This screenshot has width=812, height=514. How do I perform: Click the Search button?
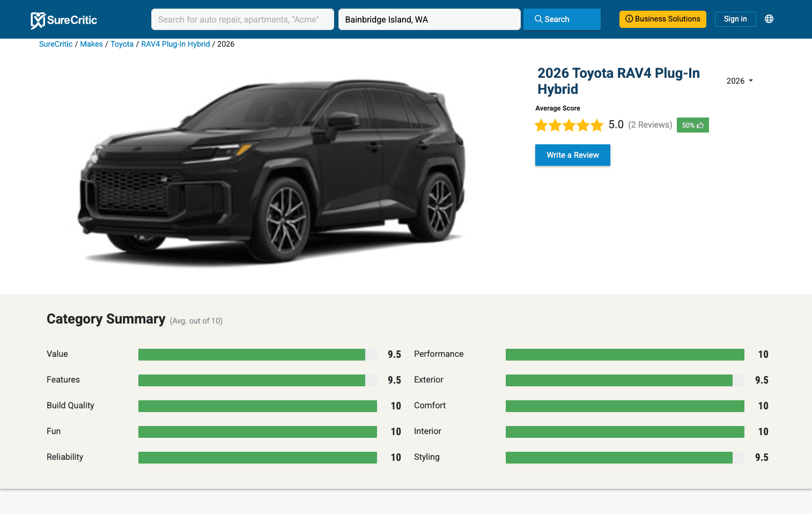click(x=562, y=19)
